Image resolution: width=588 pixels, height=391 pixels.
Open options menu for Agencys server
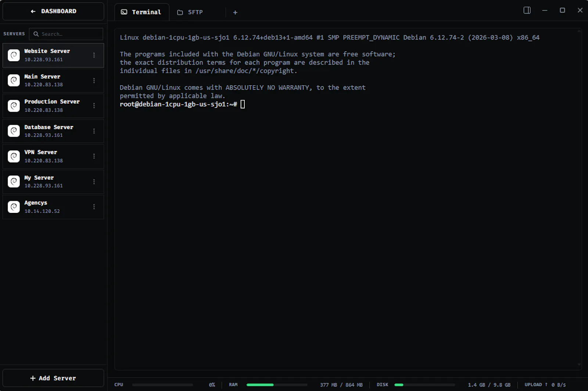pos(94,207)
